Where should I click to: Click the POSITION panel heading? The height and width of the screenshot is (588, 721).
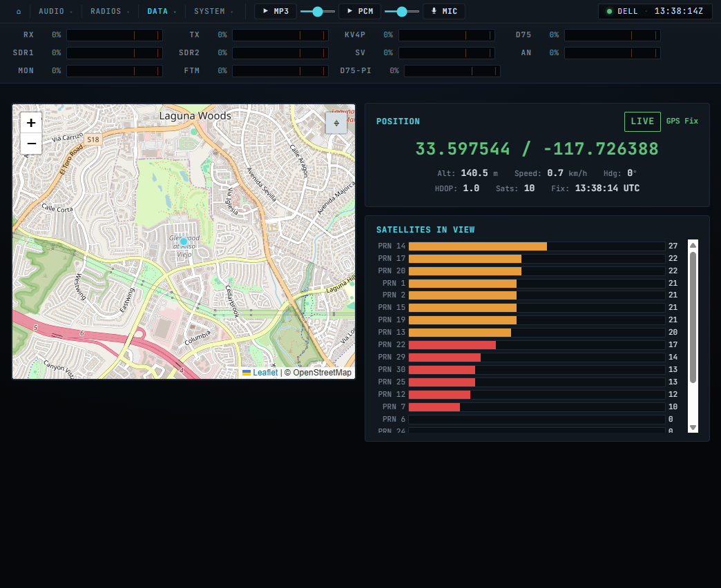click(x=398, y=121)
